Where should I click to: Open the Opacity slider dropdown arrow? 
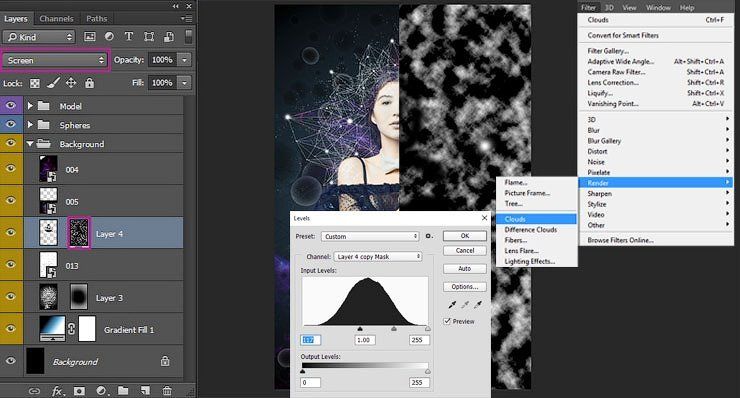coord(185,60)
